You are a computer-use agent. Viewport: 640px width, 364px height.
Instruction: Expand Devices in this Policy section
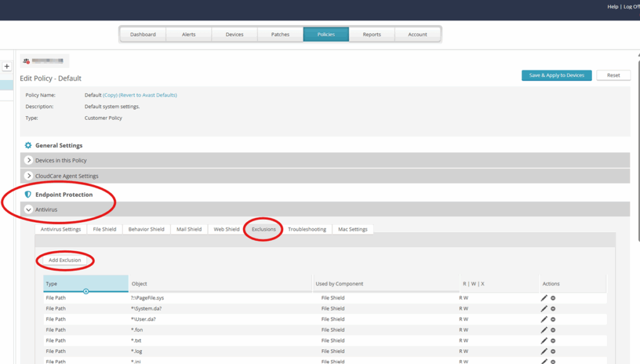coord(29,160)
